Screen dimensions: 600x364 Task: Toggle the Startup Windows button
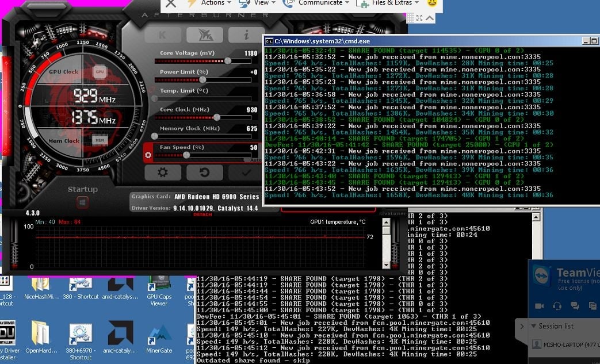[x=83, y=202]
